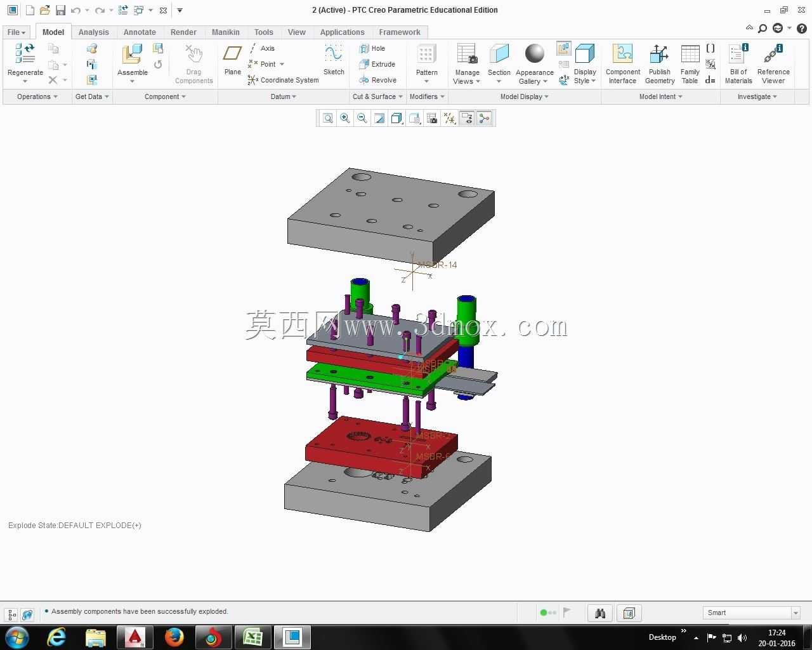812x650 pixels.
Task: Open the Smart selection filter dropdown
Action: point(796,613)
